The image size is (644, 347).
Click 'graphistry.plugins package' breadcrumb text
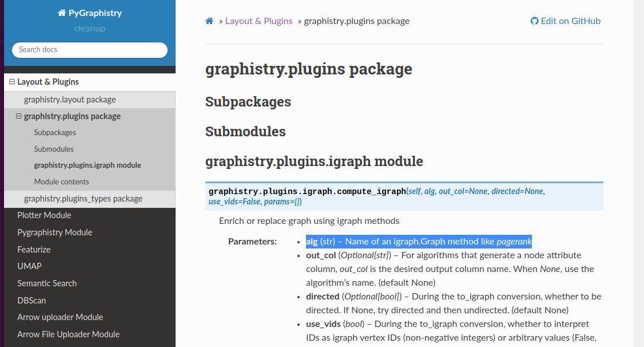click(356, 21)
